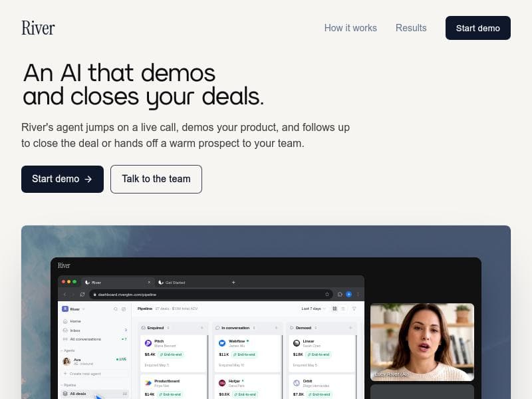532x399 pixels.
Task: Open the How it works link
Action: tap(350, 28)
